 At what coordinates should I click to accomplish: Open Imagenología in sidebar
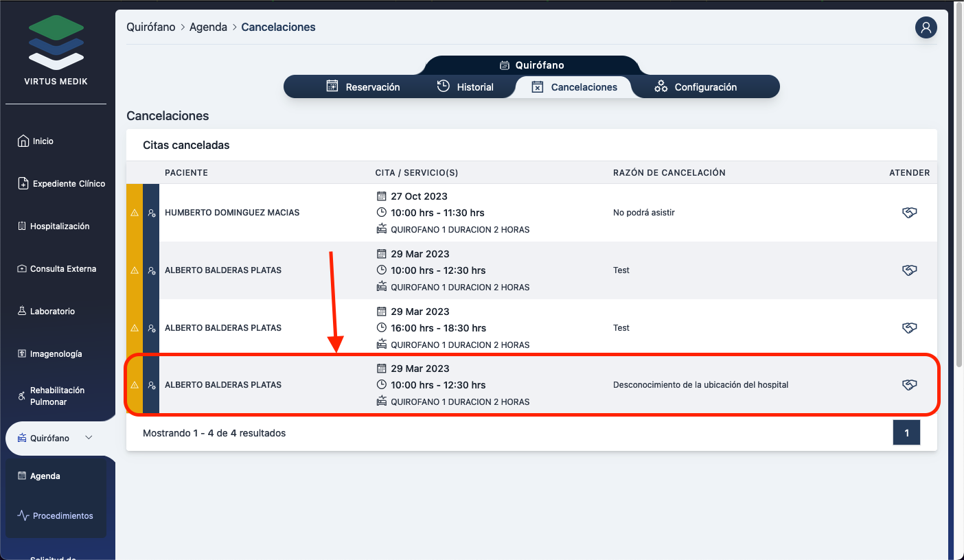coord(55,354)
